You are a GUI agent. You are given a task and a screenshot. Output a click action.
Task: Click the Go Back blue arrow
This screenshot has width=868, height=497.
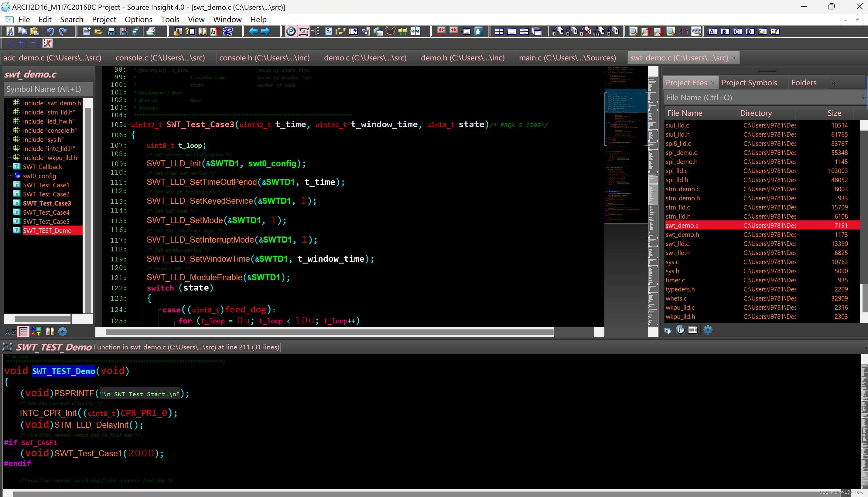pos(253,31)
